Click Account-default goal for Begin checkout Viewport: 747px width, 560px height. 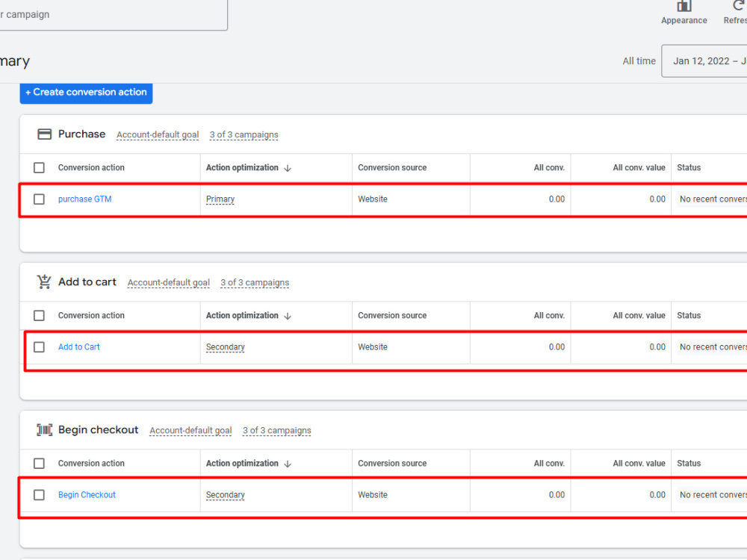[190, 431]
